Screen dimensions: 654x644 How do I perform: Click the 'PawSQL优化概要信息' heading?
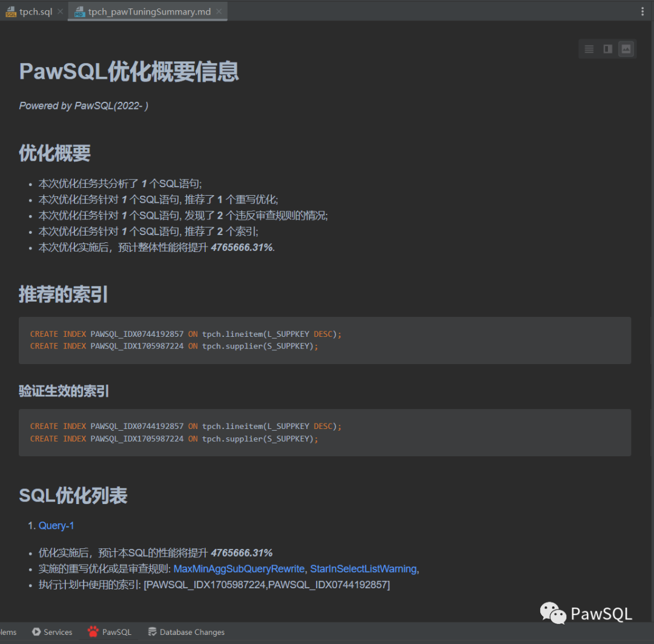[x=129, y=71]
